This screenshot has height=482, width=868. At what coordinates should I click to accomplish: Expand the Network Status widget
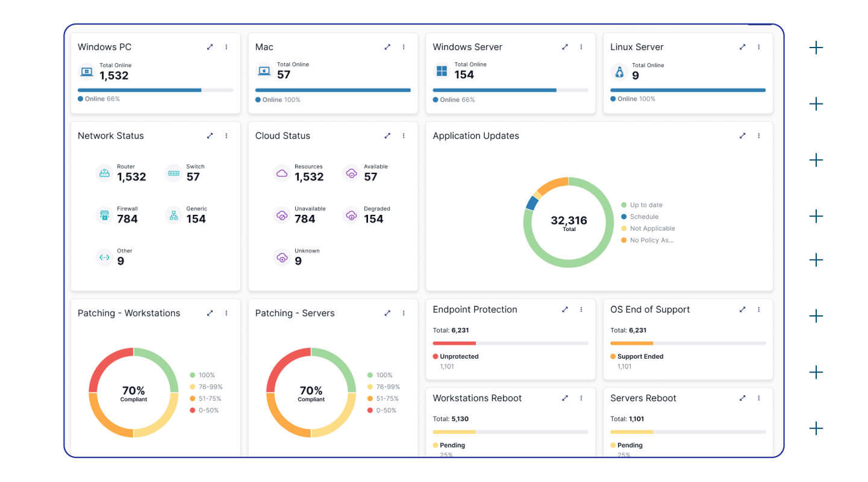click(210, 136)
